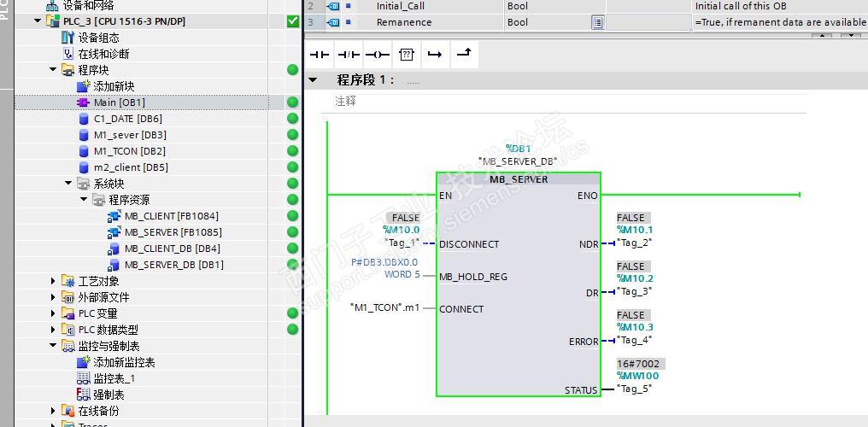Click the 工艺对象 folder icon
This screenshot has height=427, width=868.
[x=67, y=281]
